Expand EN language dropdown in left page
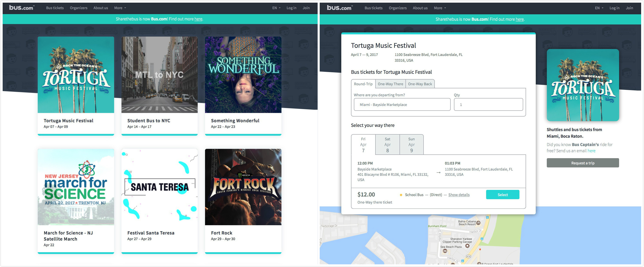The height and width of the screenshot is (267, 644). coord(276,8)
